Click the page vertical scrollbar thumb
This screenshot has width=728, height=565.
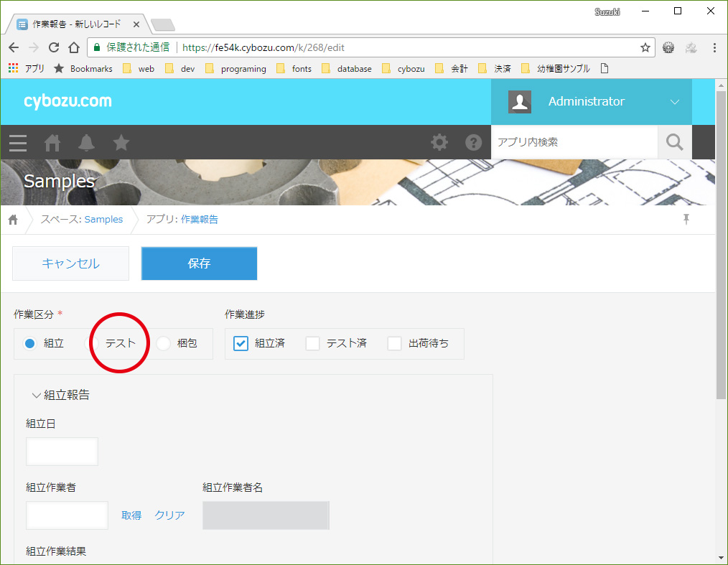[x=721, y=245]
